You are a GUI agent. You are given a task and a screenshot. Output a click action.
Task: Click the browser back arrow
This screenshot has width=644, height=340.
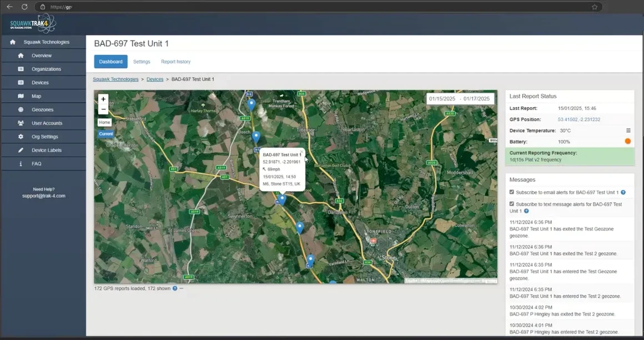(x=9, y=7)
